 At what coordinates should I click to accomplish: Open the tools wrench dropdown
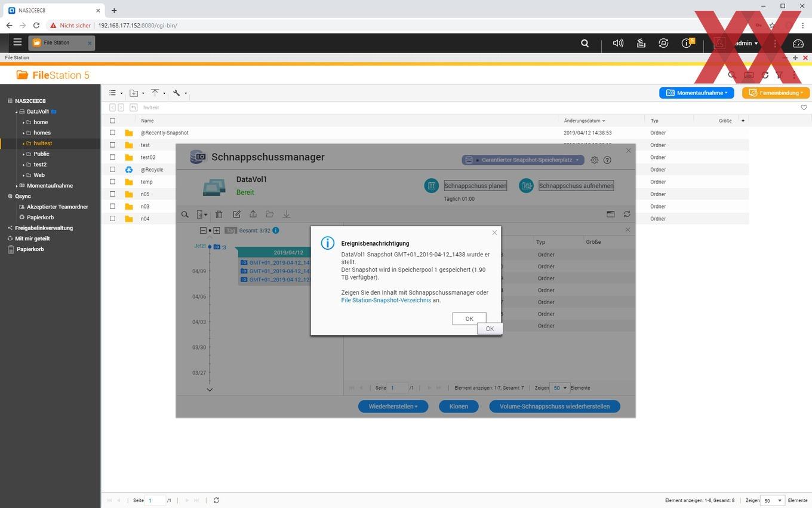coord(180,93)
